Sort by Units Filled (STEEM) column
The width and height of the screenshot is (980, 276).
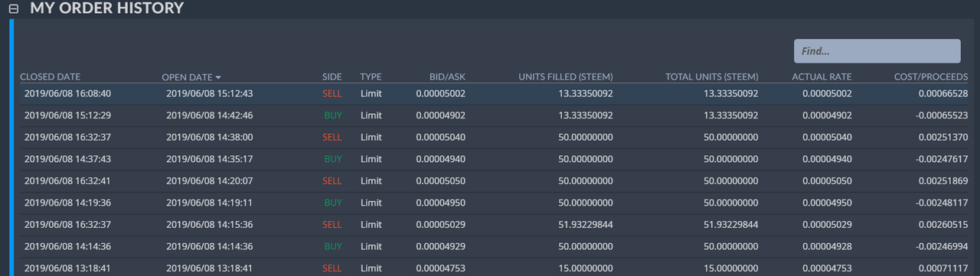pyautogui.click(x=565, y=77)
